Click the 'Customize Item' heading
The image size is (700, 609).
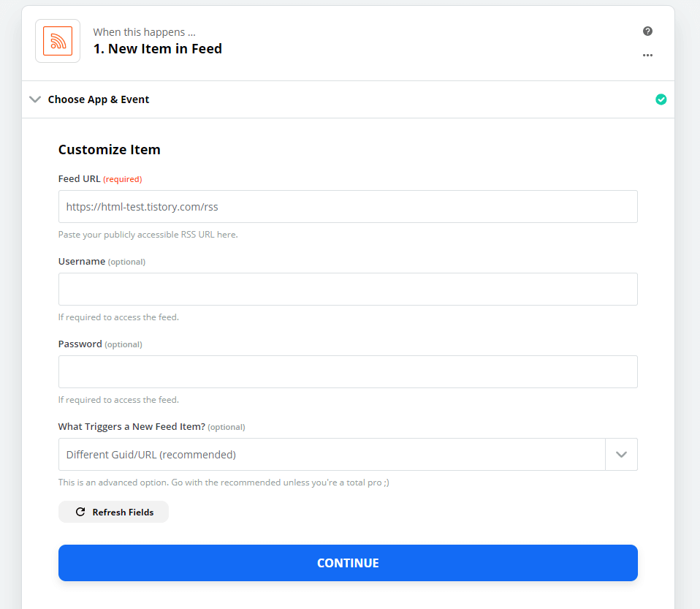[110, 150]
